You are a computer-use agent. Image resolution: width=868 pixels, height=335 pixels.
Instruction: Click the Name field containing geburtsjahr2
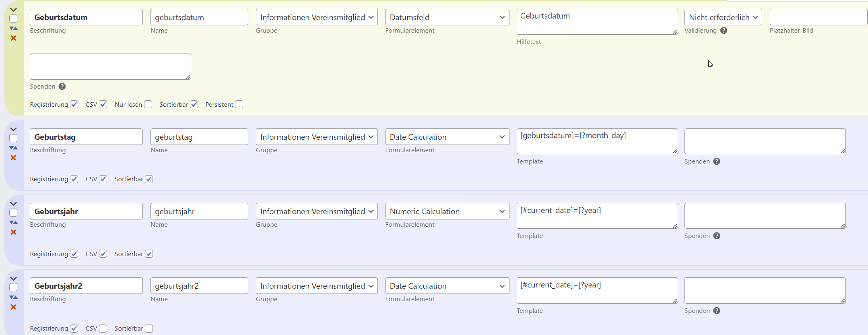pos(199,286)
